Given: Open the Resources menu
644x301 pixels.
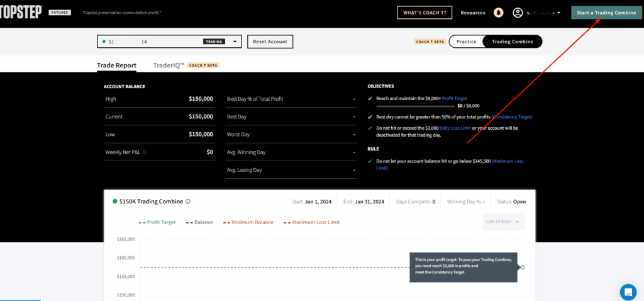Looking at the screenshot, I should (x=473, y=13).
